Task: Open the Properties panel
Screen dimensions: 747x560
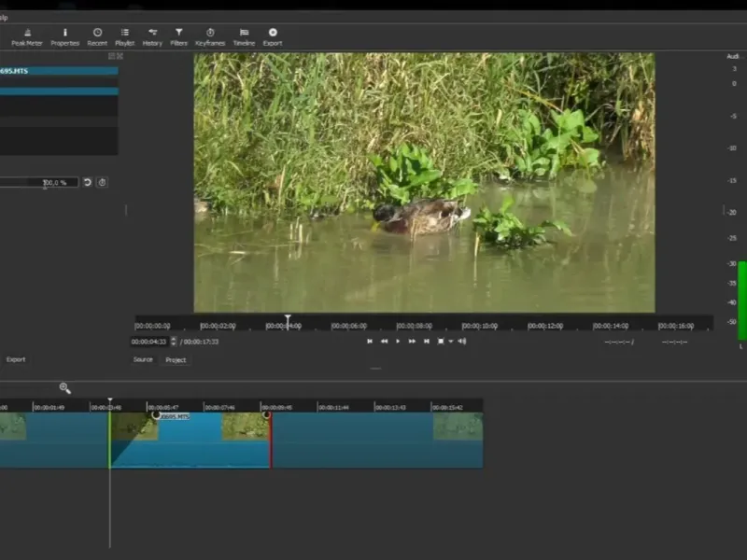Action: (64, 36)
